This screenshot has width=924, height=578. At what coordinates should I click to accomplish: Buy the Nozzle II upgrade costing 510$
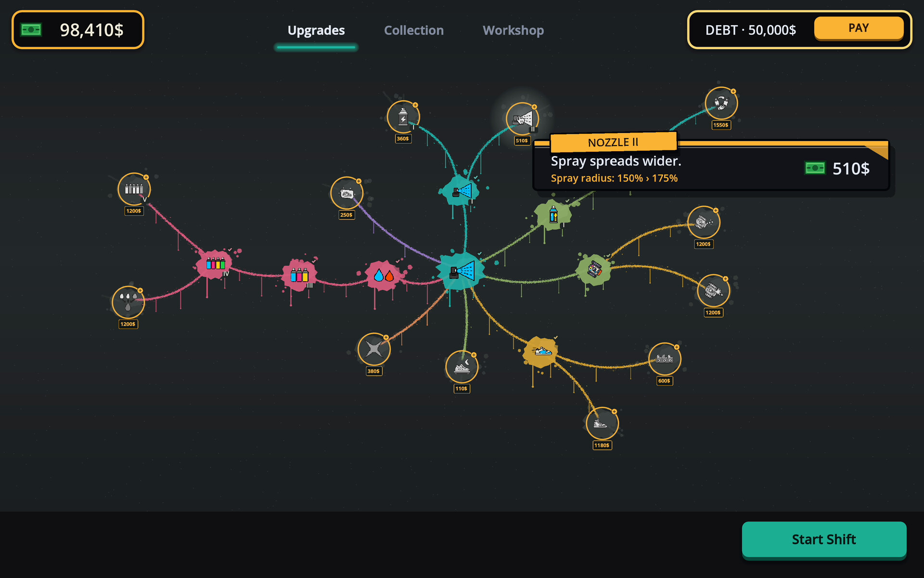click(x=522, y=119)
